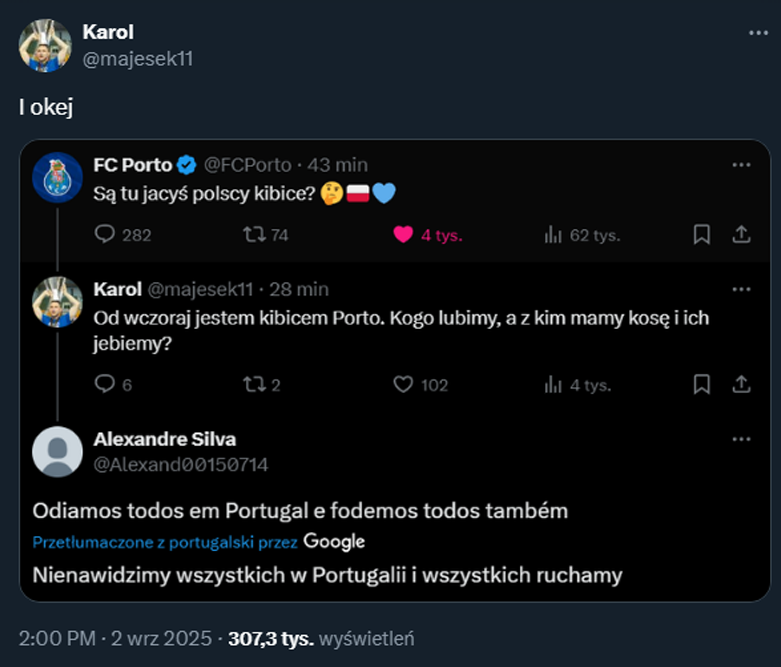Open view stats on Karol's reply
Image resolution: width=781 pixels, height=667 pixels.
coord(552,384)
